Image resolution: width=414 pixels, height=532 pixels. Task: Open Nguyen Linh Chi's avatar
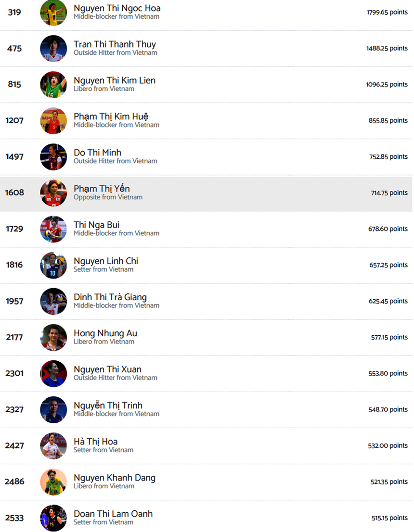(x=53, y=265)
